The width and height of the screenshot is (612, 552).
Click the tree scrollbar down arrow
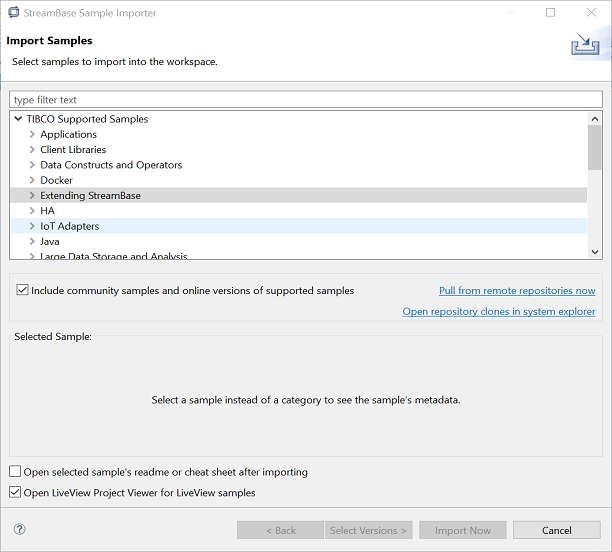[x=595, y=252]
